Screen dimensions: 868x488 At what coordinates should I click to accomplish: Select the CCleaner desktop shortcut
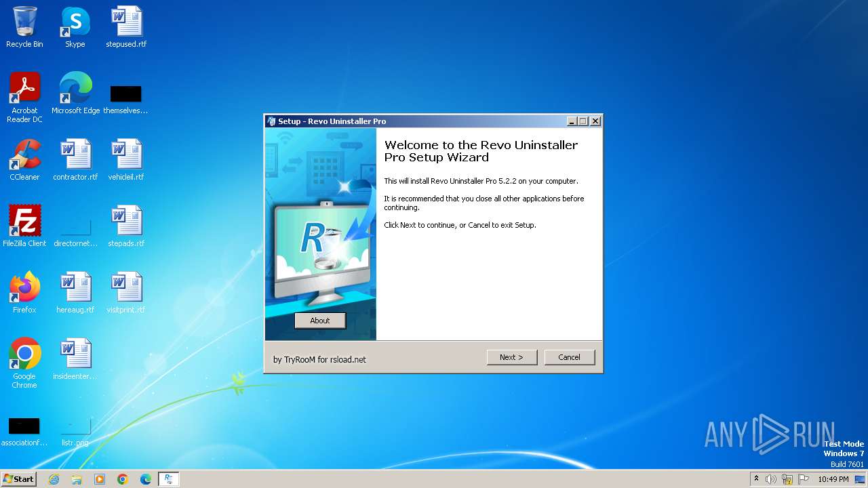pos(24,160)
